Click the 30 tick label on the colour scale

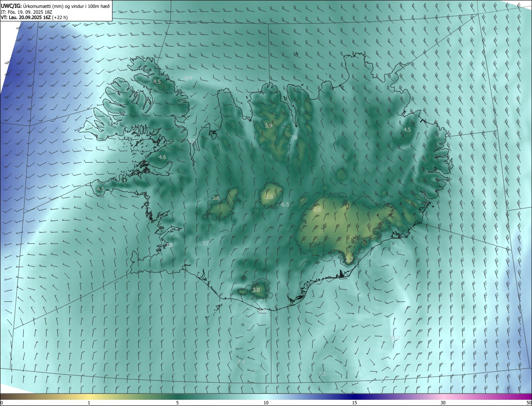click(x=443, y=403)
